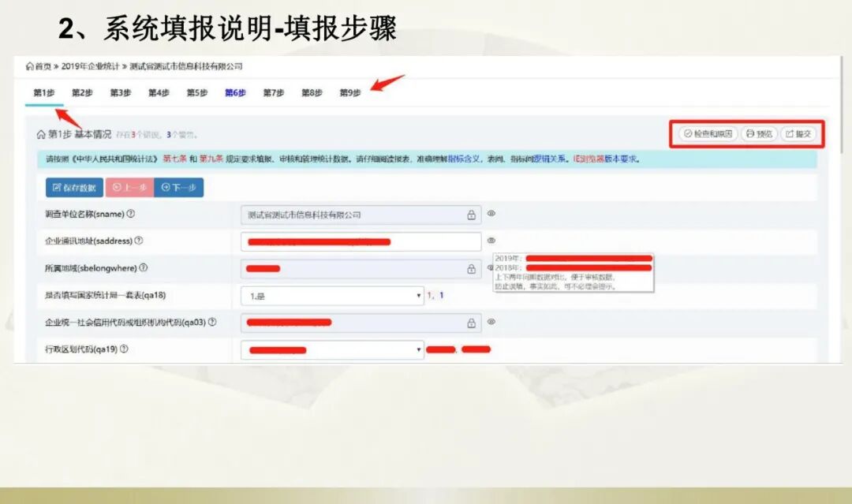Switch to the 第3步 tab
This screenshot has width=852, height=504.
pyautogui.click(x=121, y=93)
